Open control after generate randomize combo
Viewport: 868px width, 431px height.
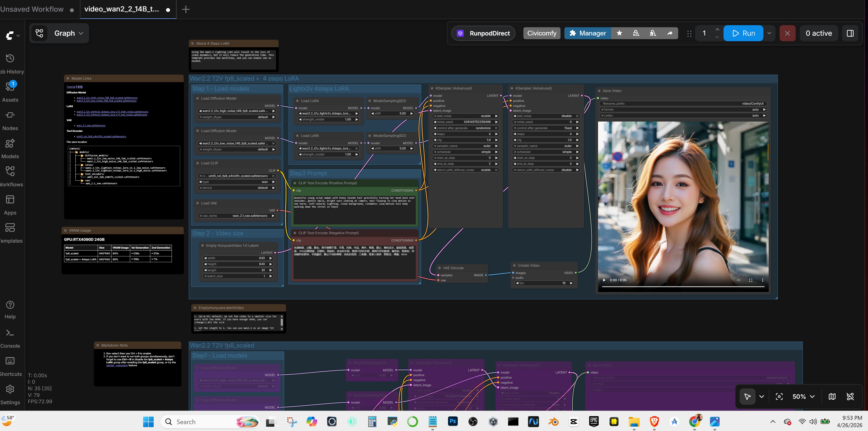[x=466, y=128]
